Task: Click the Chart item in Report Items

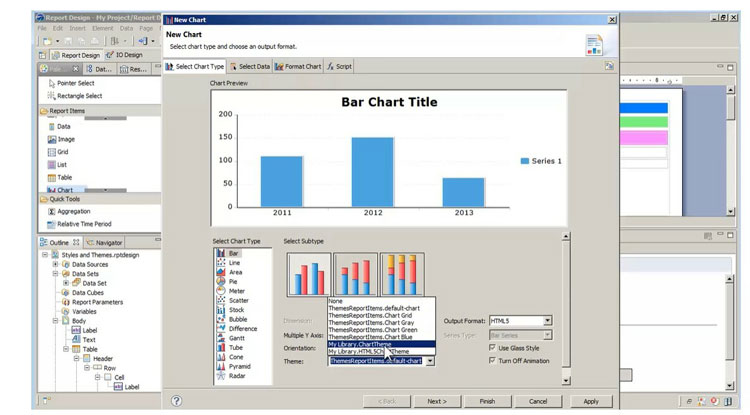Action: pyautogui.click(x=64, y=190)
